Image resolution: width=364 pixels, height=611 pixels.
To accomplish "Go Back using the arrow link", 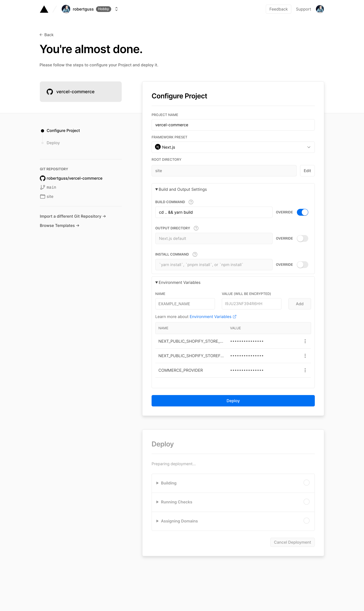I will [47, 35].
